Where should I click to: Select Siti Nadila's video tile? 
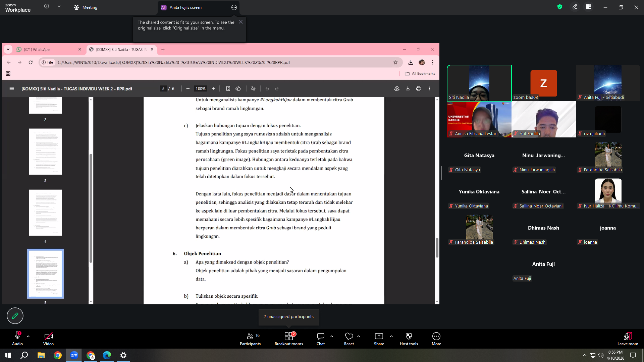(479, 83)
